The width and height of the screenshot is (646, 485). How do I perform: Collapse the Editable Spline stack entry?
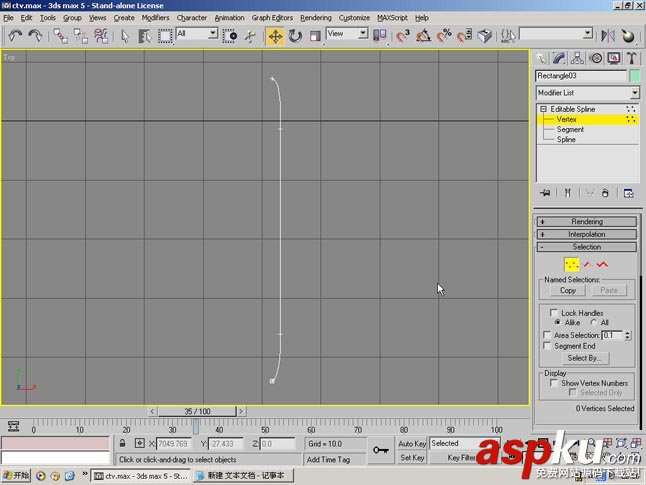click(x=543, y=109)
